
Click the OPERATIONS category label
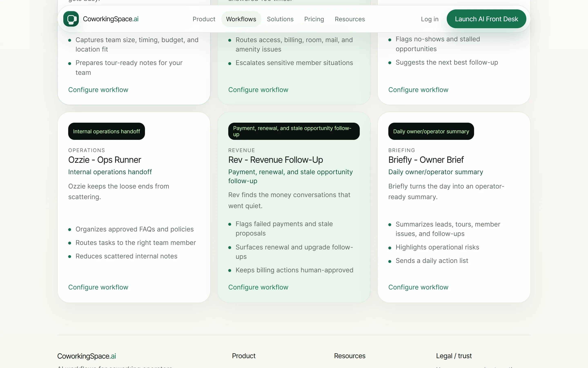tap(87, 150)
